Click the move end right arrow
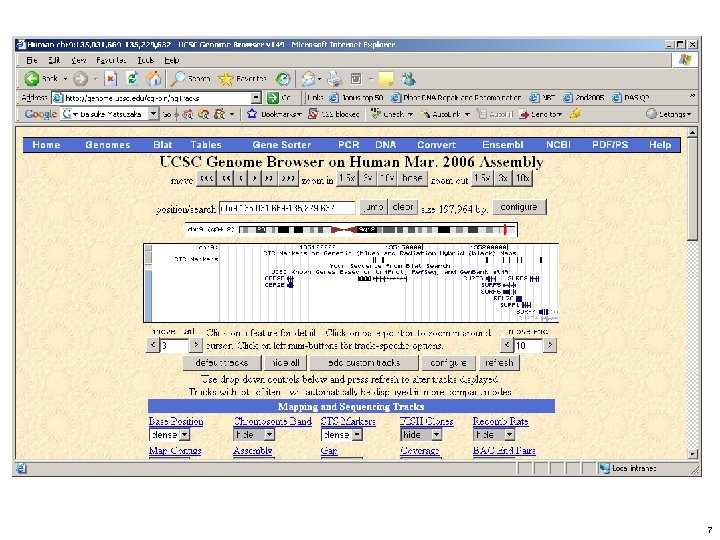The width and height of the screenshot is (720, 540). (550, 345)
